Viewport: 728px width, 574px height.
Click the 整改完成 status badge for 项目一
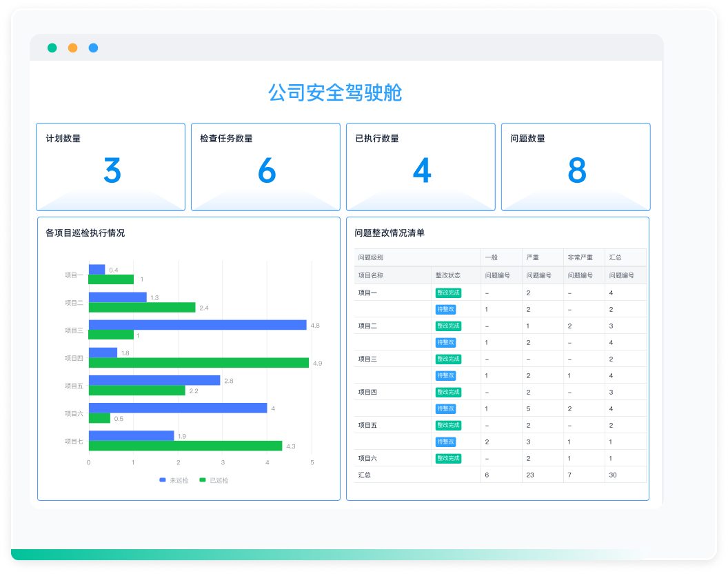(x=449, y=292)
